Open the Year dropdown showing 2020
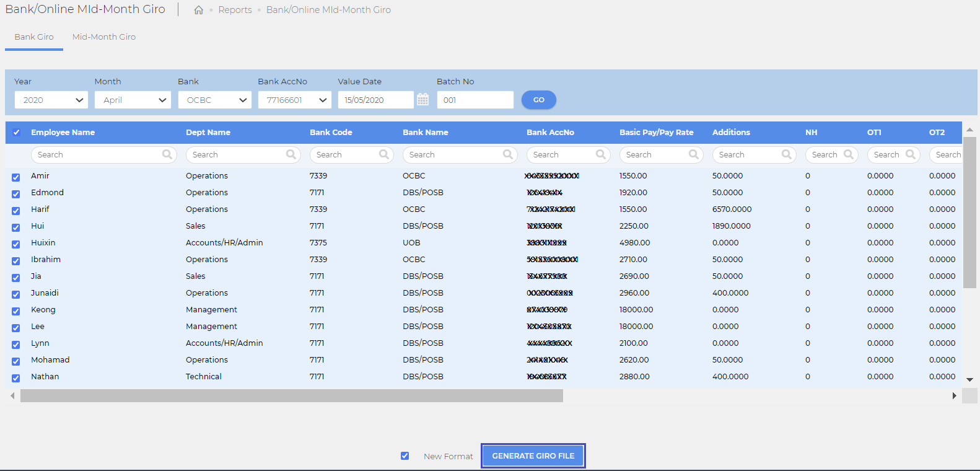 [51, 100]
